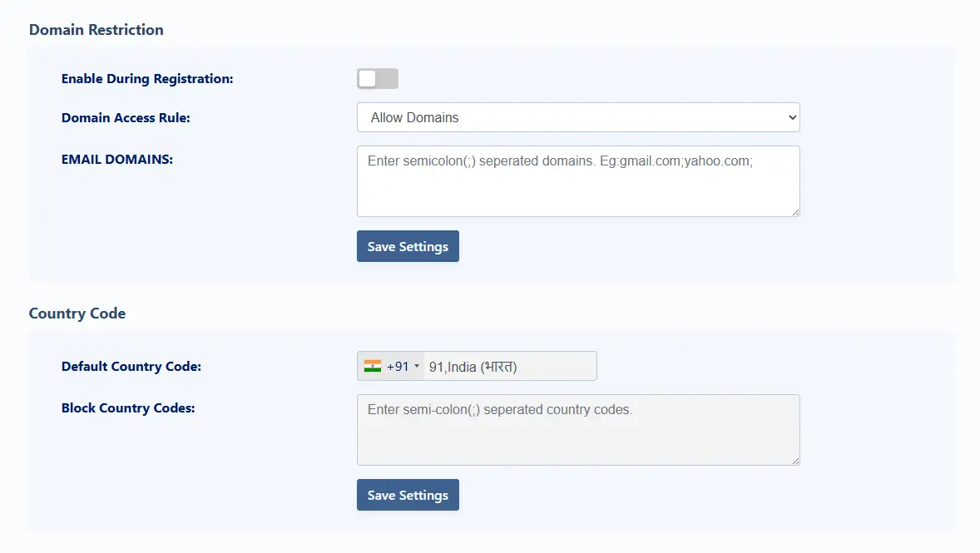
Task: Select the +91 country flag selector
Action: pos(391,366)
